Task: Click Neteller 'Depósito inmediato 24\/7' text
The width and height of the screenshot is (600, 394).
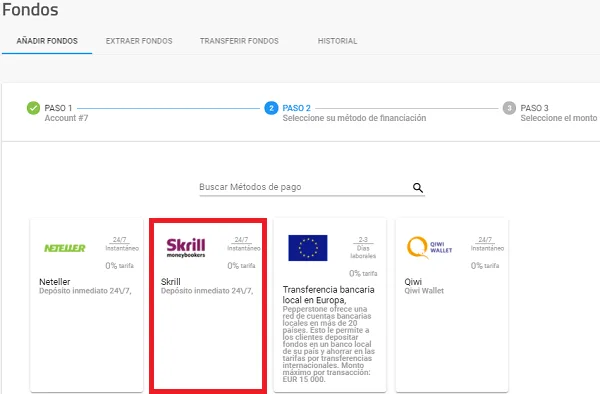Action: pos(85,291)
